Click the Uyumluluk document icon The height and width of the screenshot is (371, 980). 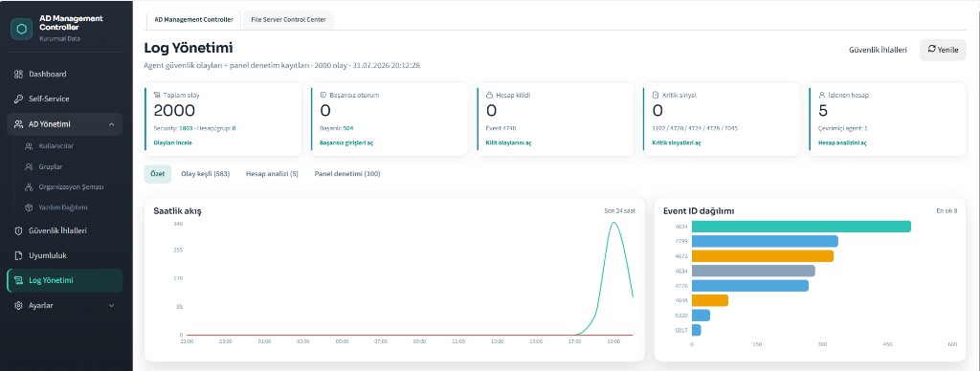tap(19, 256)
